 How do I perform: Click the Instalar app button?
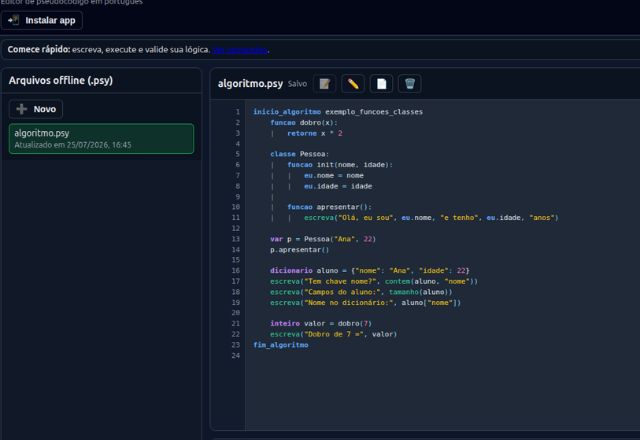[x=42, y=20]
